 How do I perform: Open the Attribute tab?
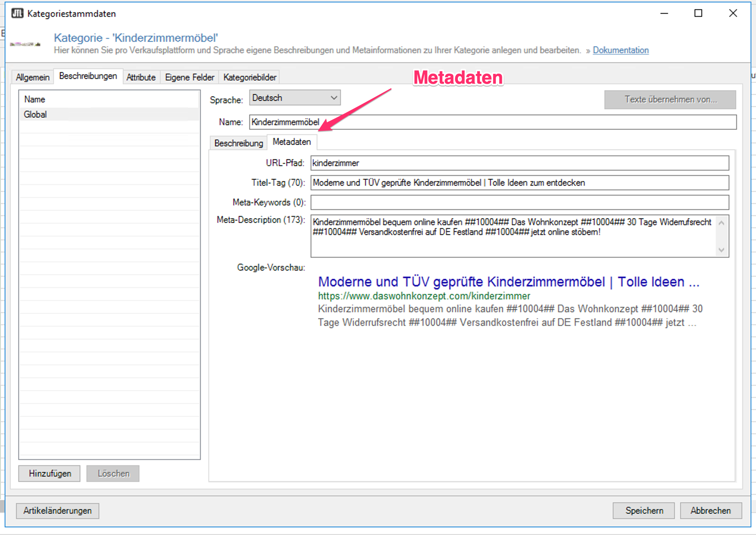(141, 77)
